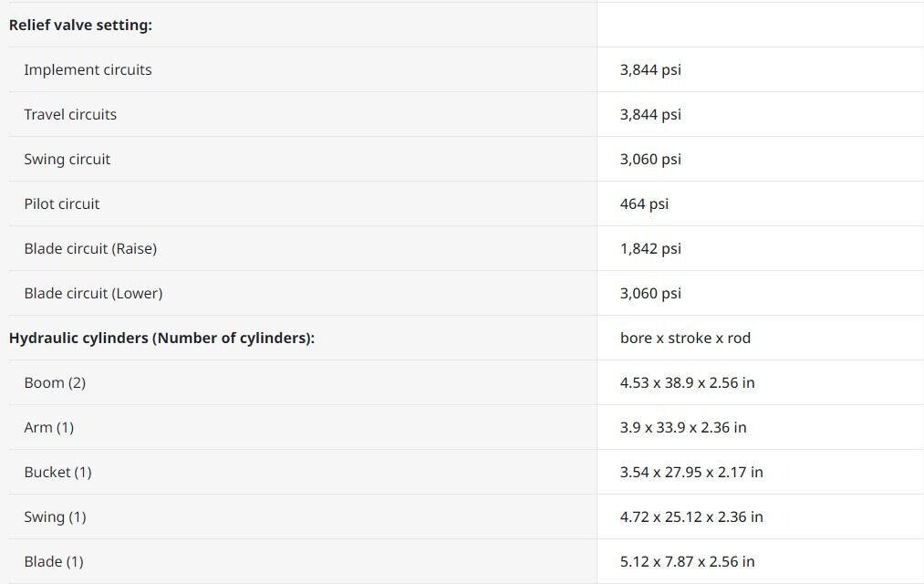Click the Implement circuits pressure value
The image size is (924, 584).
coord(650,69)
